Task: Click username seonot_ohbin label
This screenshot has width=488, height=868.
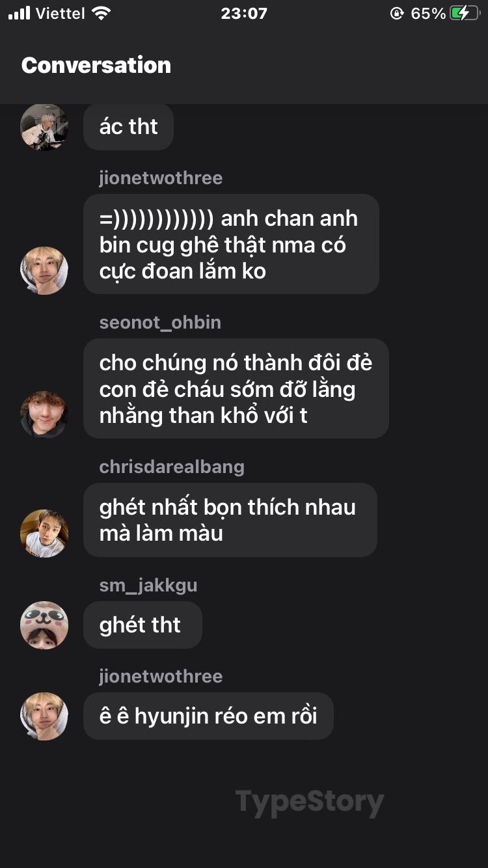Action: point(160,323)
